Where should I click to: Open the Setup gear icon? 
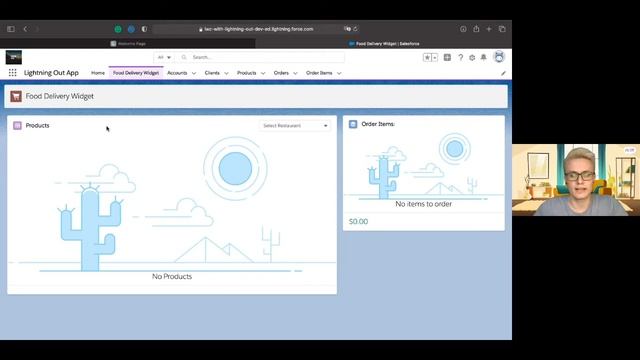click(472, 58)
